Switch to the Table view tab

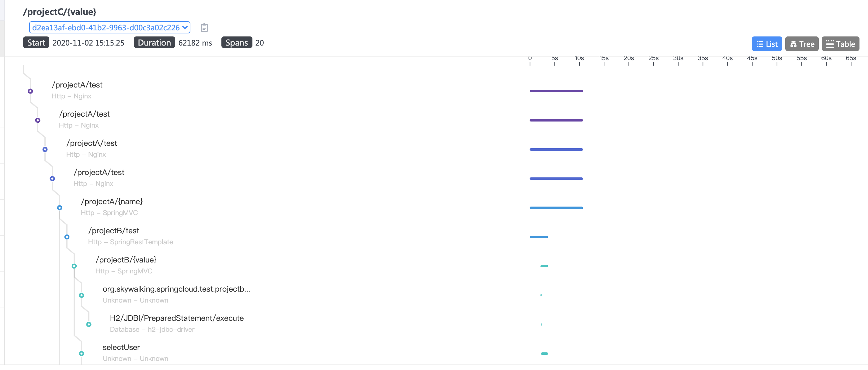coord(840,43)
